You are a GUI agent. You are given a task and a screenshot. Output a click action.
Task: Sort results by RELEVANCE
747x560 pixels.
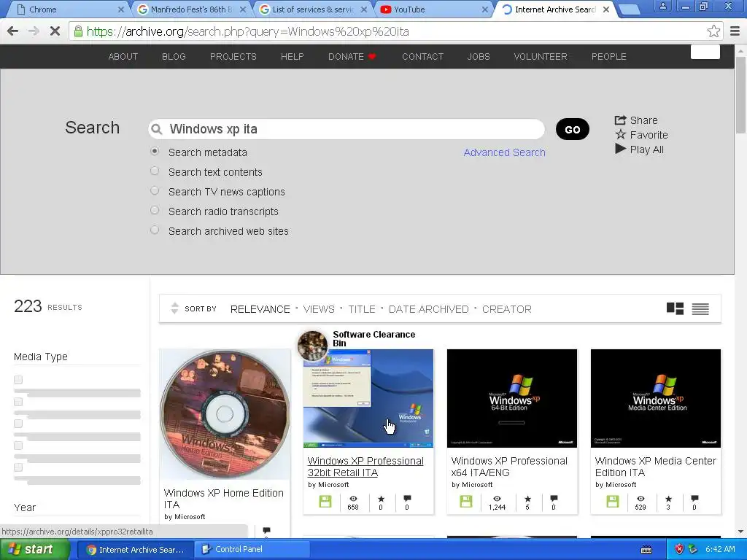tap(260, 309)
